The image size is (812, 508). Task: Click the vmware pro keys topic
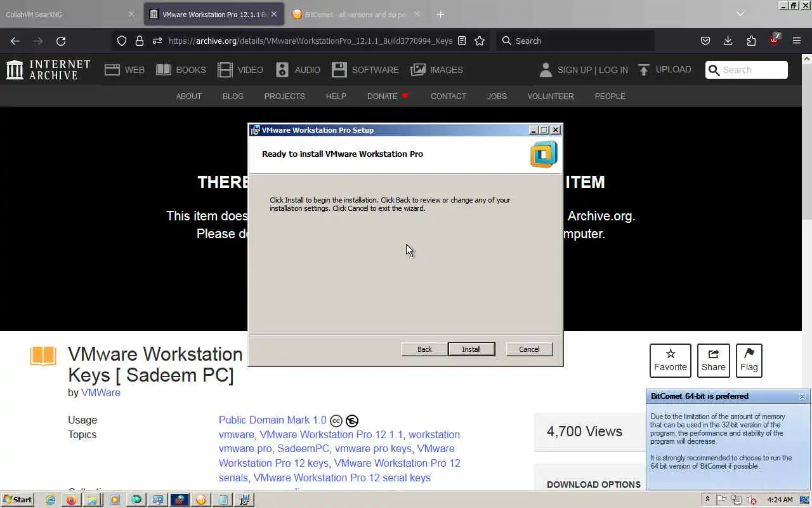point(373,448)
